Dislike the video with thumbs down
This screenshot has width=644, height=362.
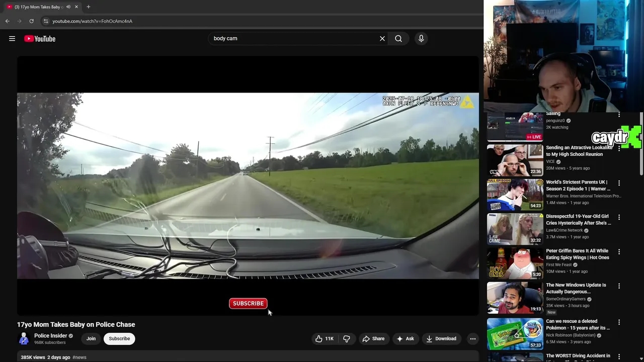347,339
